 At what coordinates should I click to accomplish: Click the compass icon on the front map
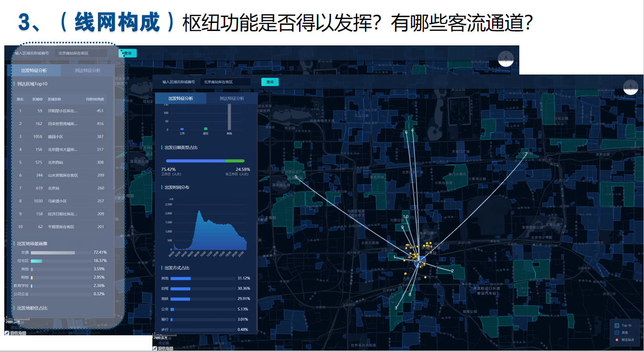(x=631, y=87)
